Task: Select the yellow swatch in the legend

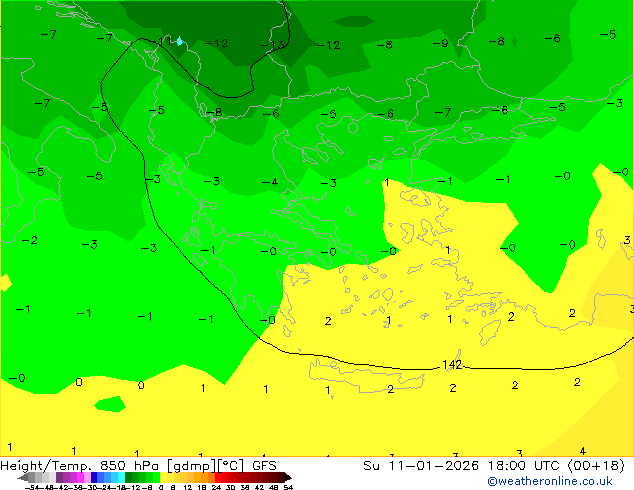Action: pos(163,478)
